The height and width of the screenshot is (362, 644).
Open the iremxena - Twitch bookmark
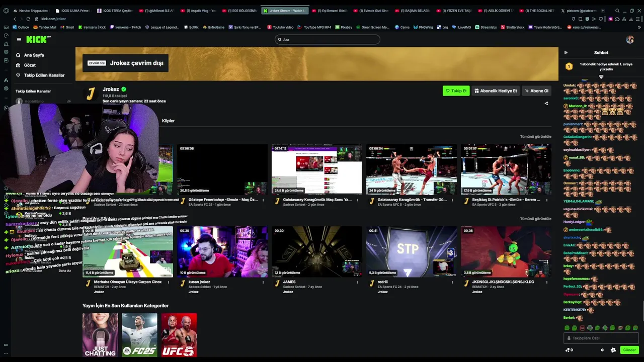point(126,27)
